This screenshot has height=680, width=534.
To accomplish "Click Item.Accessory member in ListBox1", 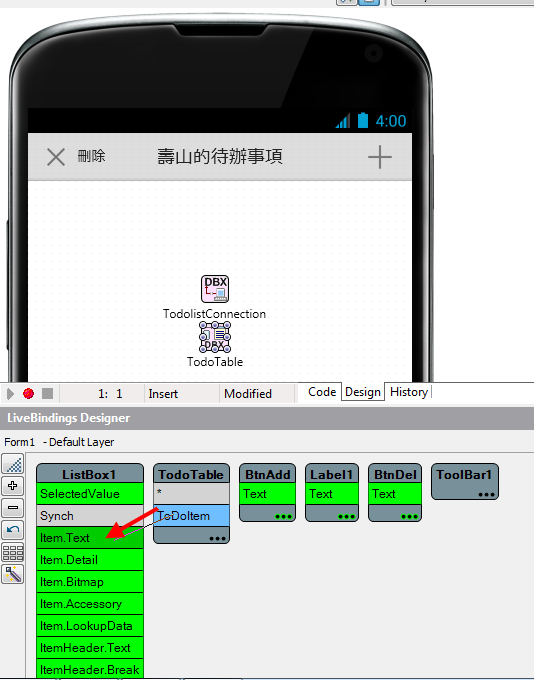I will 90,604.
